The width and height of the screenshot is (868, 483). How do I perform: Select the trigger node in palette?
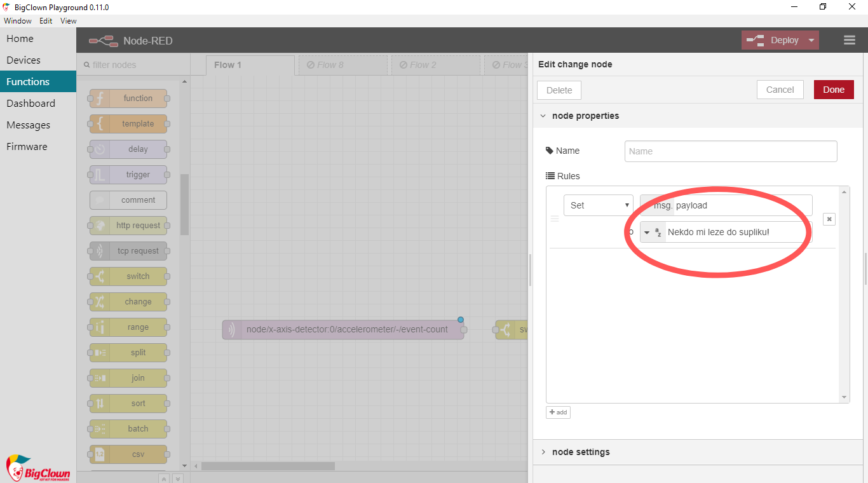128,175
